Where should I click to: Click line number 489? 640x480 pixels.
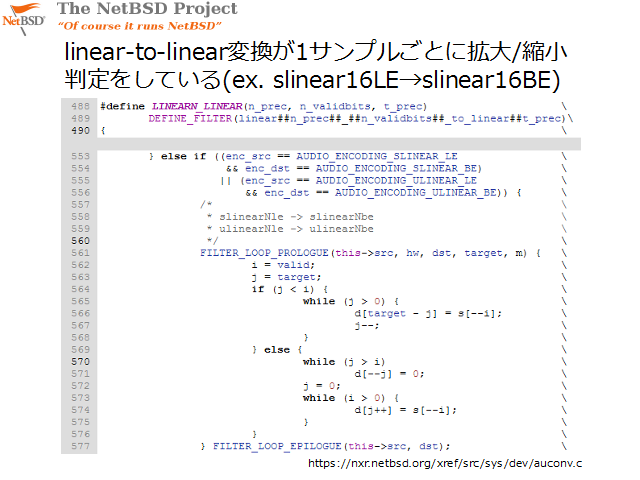click(80, 119)
